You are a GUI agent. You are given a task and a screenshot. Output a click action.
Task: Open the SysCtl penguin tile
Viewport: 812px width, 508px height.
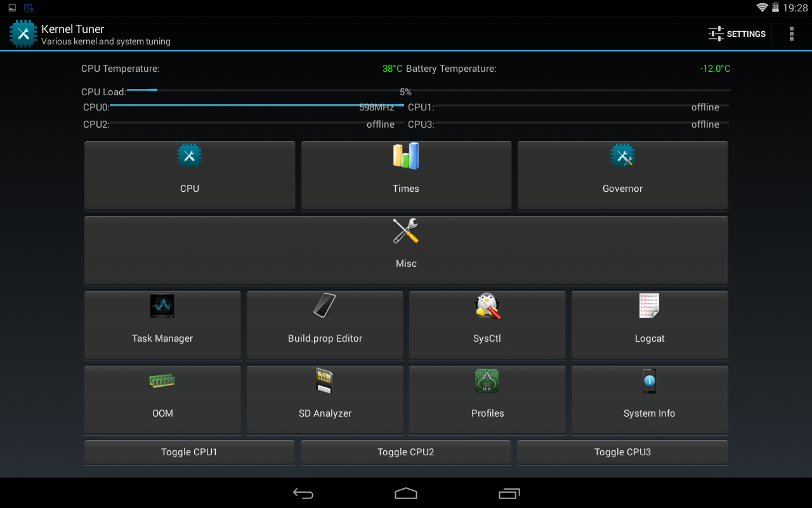[487, 325]
